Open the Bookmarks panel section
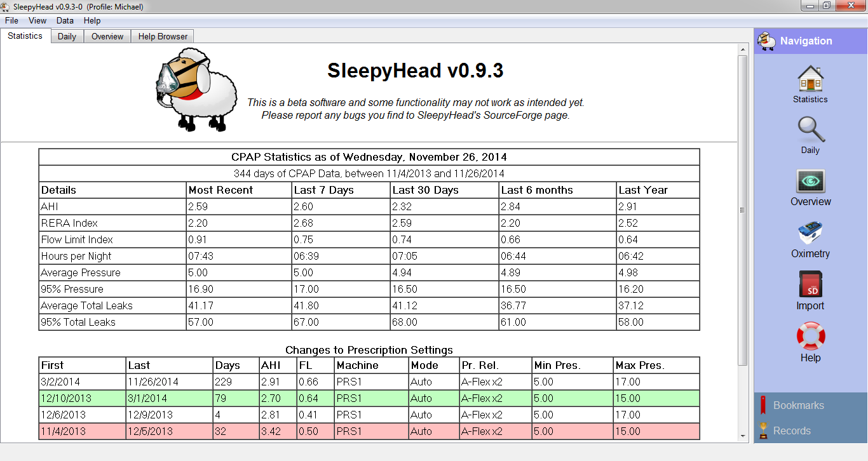This screenshot has width=868, height=461. (811, 405)
